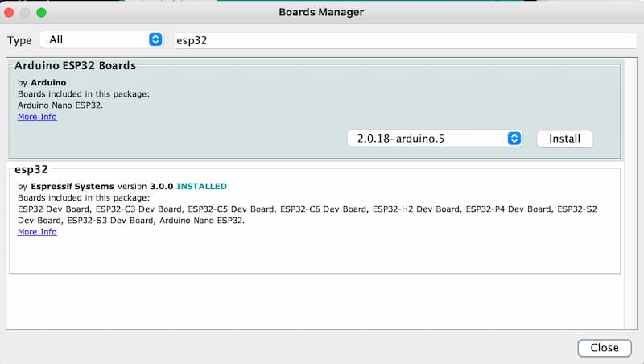
Task: Open More Info link for Arduino ESP32 Boards
Action: pyautogui.click(x=37, y=117)
